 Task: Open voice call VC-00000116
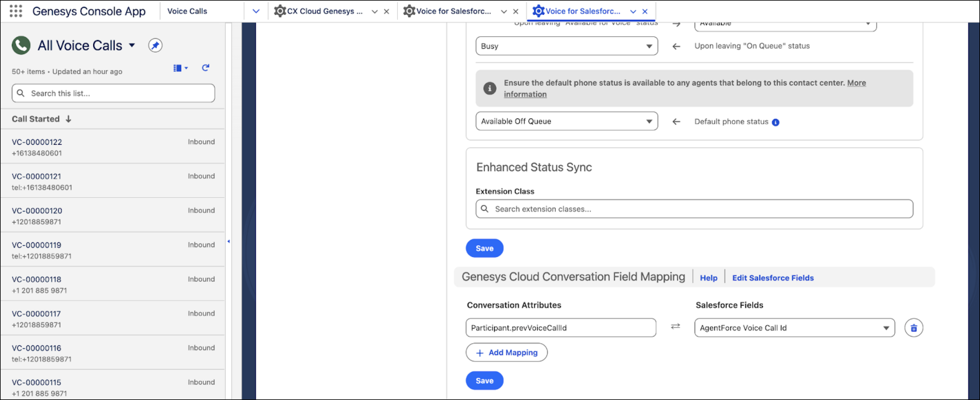tap(36, 348)
